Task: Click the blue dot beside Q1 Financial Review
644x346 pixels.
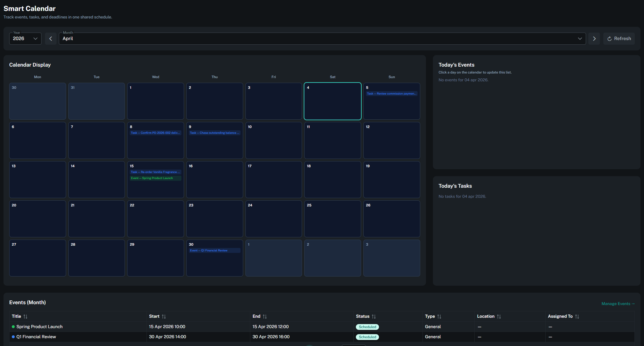Action: (x=13, y=337)
